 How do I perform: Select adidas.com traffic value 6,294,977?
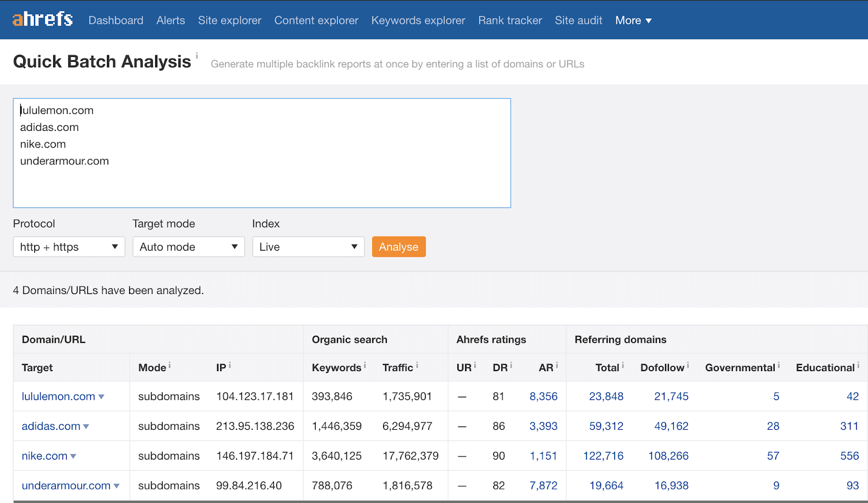(x=407, y=426)
